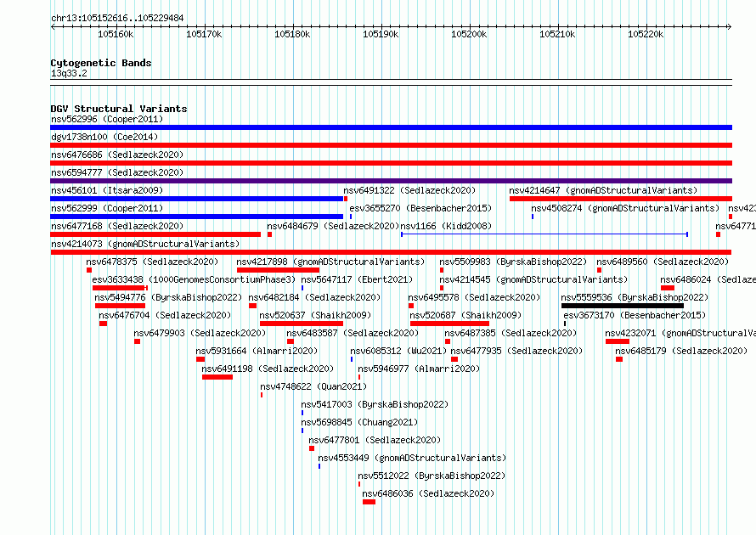
Task: Click the 13q33.2 cytogenetic band label
Action: 69,73
